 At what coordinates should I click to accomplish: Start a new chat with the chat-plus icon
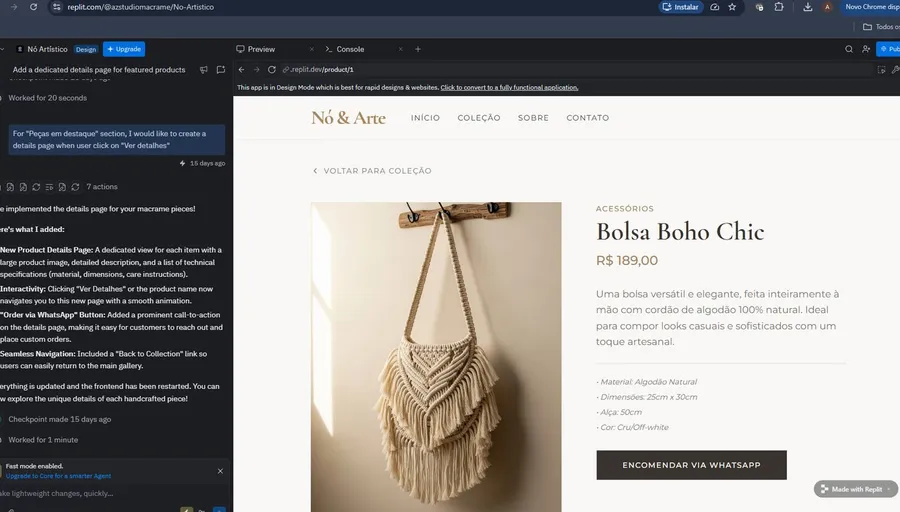click(221, 69)
